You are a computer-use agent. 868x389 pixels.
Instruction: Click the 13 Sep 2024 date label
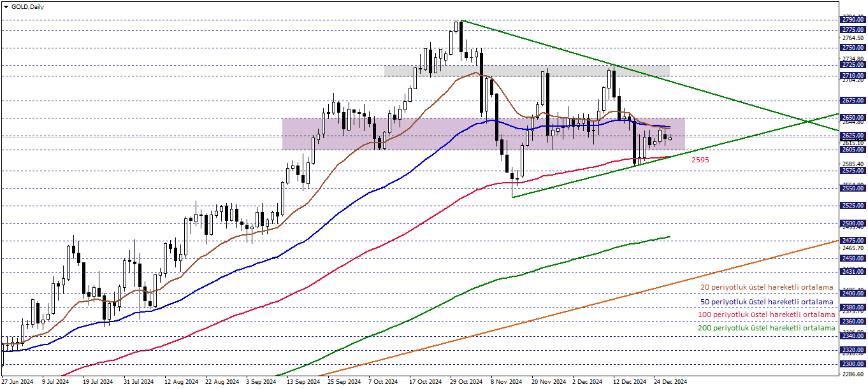tap(303, 382)
